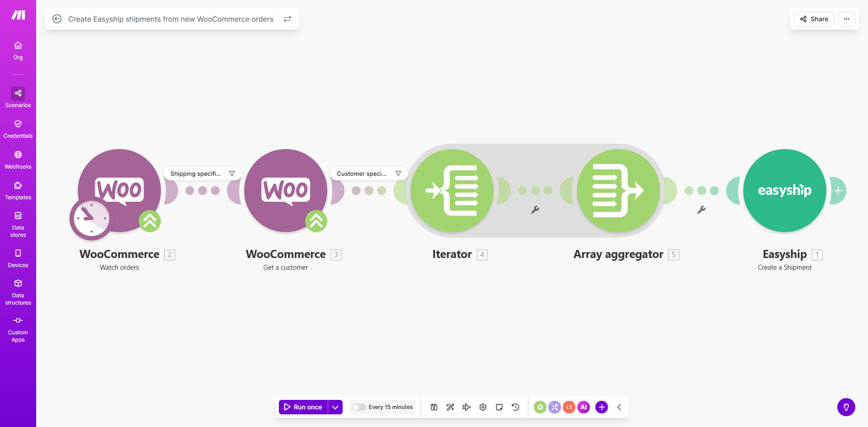
Task: Open Devices in sidebar
Action: coord(18,258)
